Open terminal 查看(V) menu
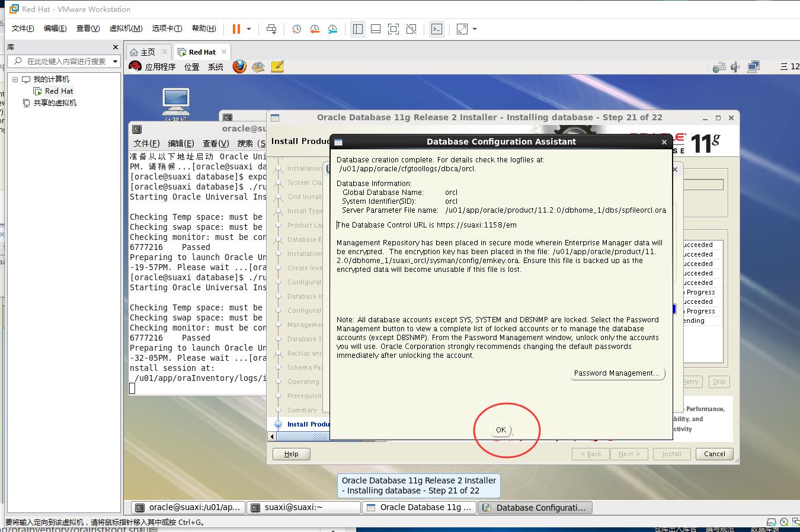800x532 pixels. (216, 143)
